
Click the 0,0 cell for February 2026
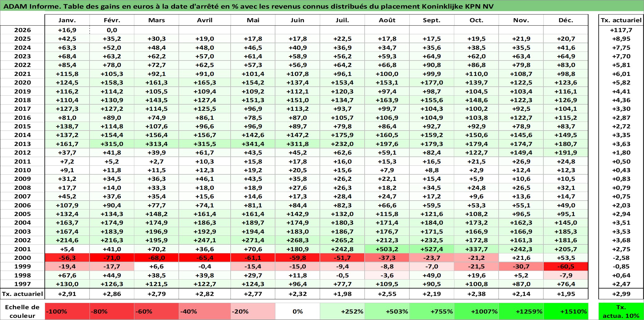[112, 30]
